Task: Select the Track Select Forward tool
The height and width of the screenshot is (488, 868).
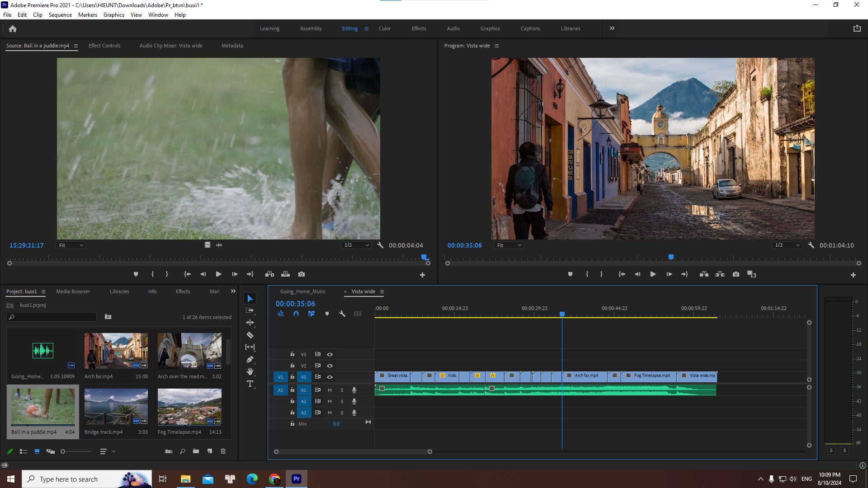Action: pos(250,310)
